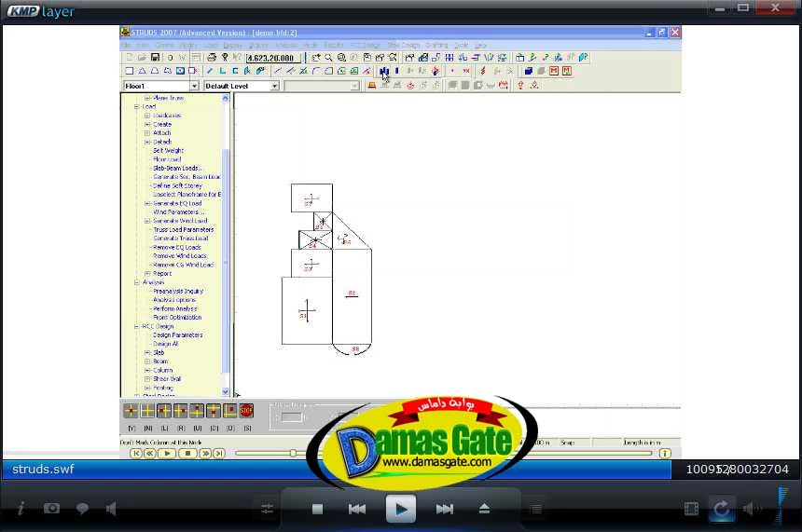Screen dimensions: 802x532
Task: Open Wind Parameters tree item
Action: 178,212
